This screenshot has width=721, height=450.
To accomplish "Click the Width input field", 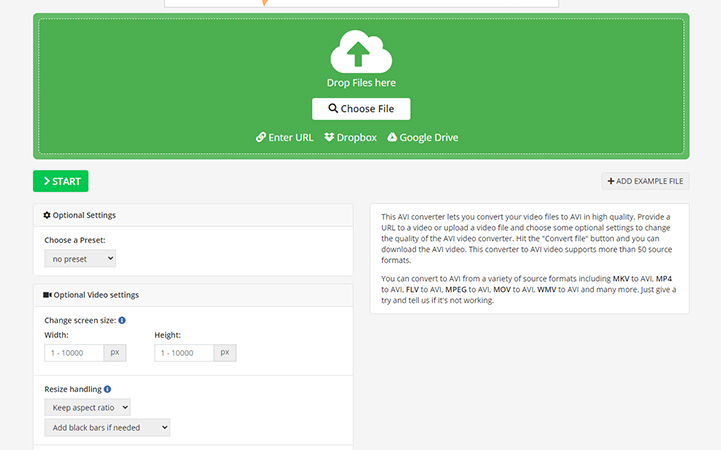I will pyautogui.click(x=74, y=353).
